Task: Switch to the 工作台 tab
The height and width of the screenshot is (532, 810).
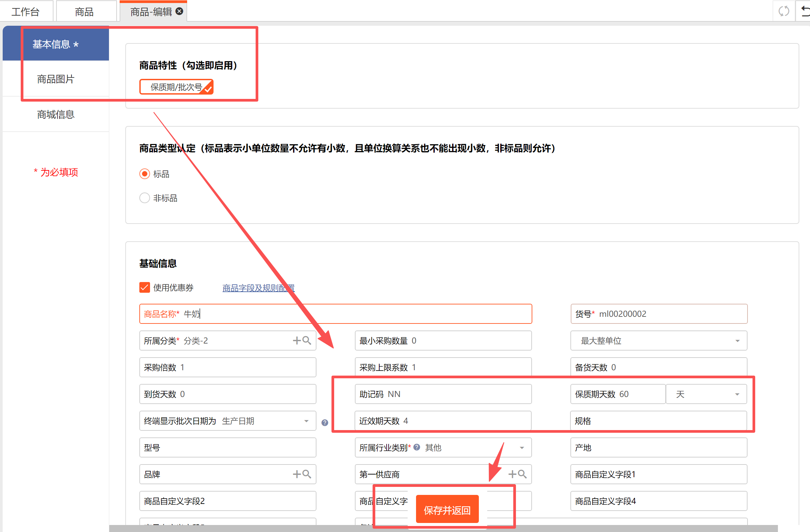Action: [x=26, y=12]
